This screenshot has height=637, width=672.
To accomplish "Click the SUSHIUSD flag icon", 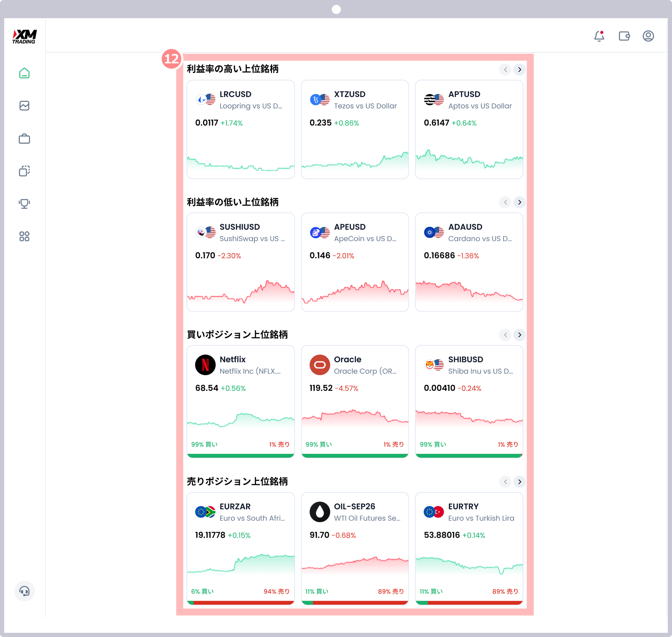I will (205, 232).
